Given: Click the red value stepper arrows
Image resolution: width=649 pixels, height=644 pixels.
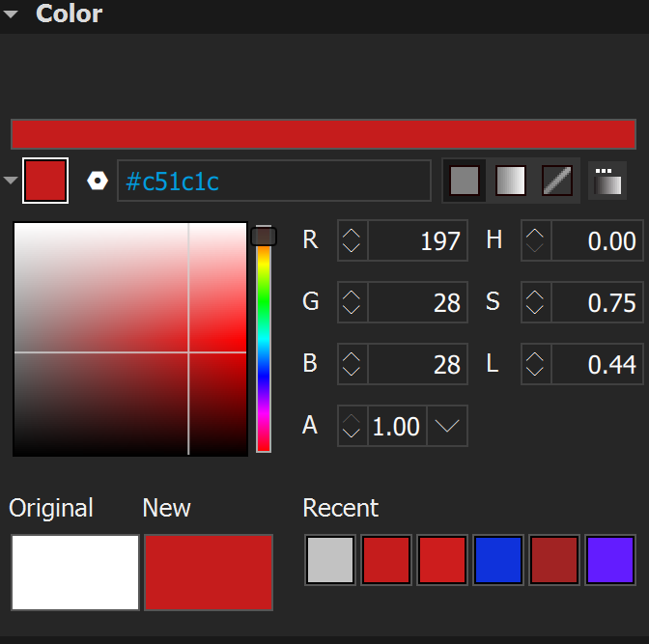Looking at the screenshot, I should click(x=353, y=240).
